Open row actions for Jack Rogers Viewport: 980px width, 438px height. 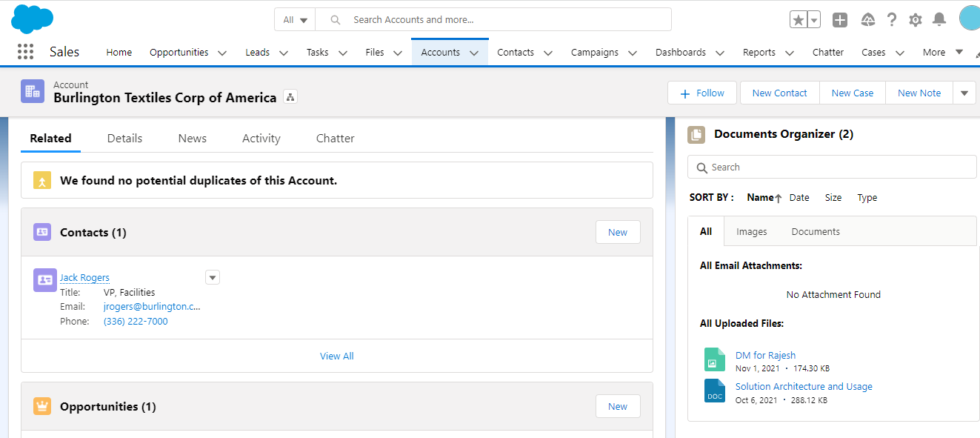213,276
